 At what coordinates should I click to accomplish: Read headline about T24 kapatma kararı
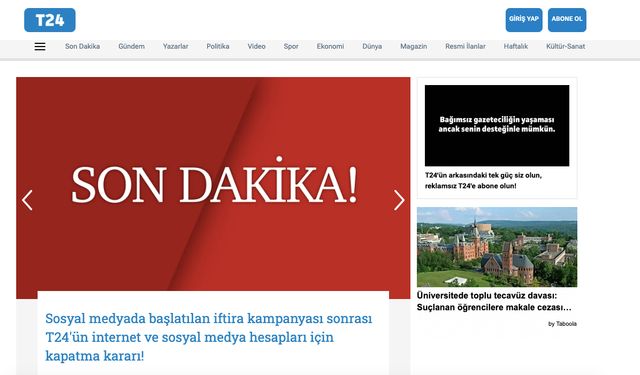point(209,337)
